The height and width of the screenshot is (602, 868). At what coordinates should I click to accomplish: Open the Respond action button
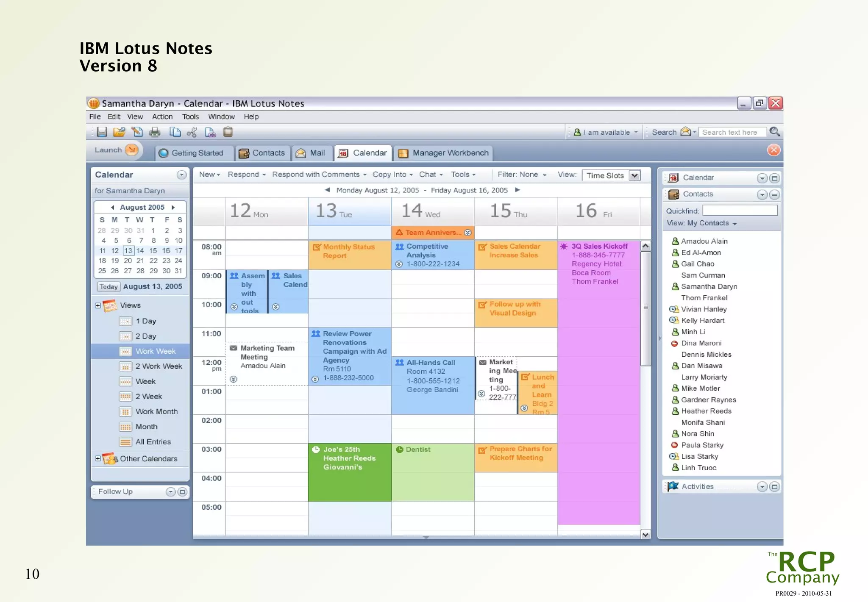pos(247,175)
